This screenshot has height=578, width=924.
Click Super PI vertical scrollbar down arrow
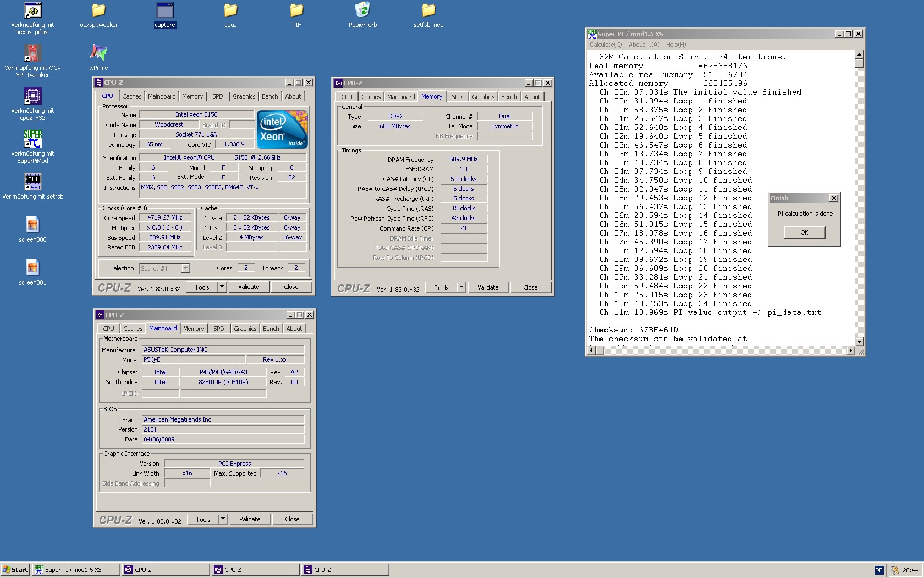860,341
